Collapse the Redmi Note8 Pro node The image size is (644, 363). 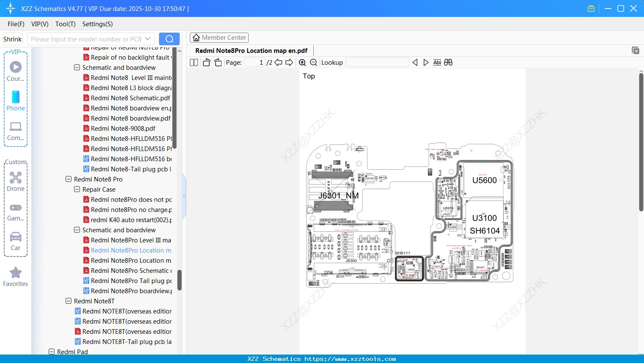coord(69,179)
